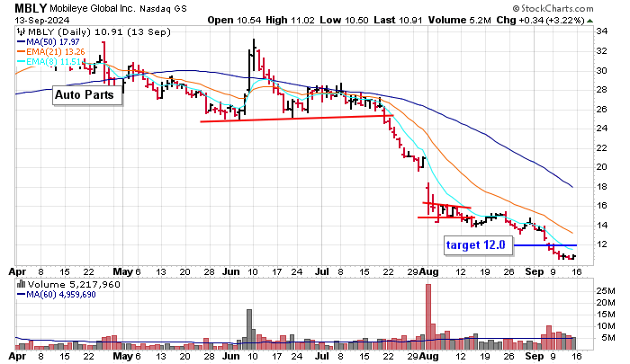630x364 pixels.
Task: Click the candlestick icon beside MBLY (Daily)
Action: click(21, 32)
